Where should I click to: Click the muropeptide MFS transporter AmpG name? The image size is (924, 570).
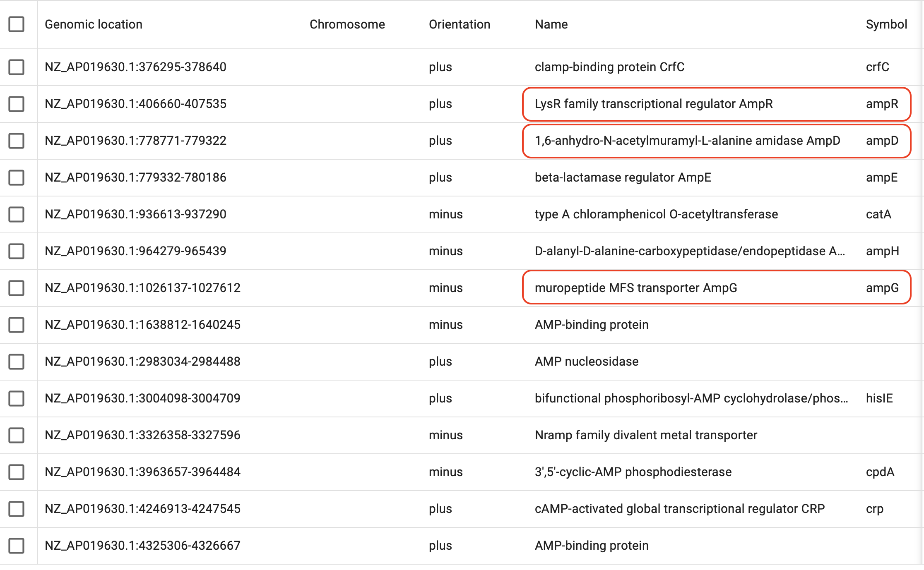pyautogui.click(x=635, y=288)
